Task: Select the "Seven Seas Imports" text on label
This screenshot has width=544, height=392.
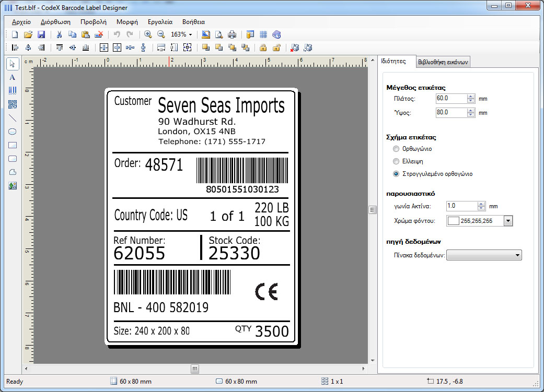Action: pos(222,105)
